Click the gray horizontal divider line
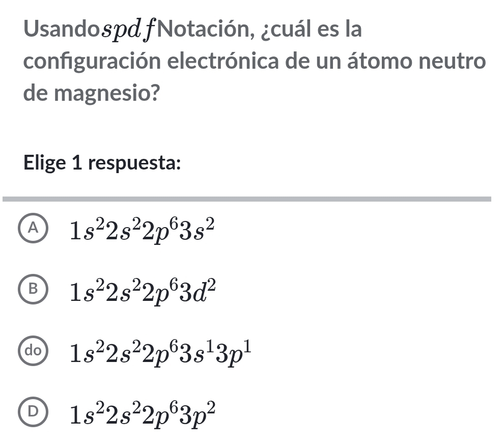 tap(247, 199)
